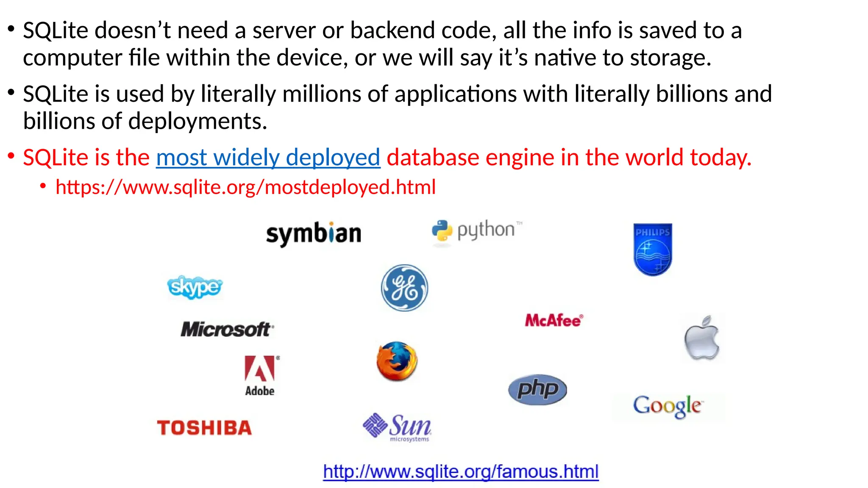
Task: Click the Microsoft logo
Action: point(228,329)
